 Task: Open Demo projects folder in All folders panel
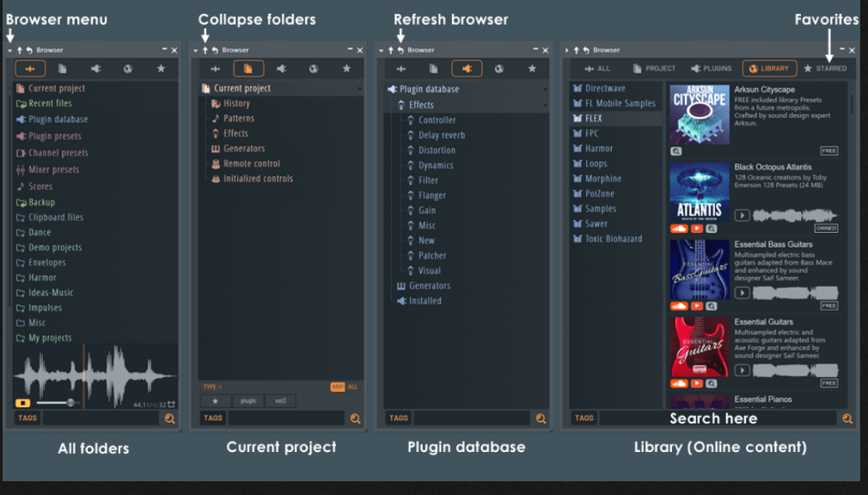(x=49, y=247)
